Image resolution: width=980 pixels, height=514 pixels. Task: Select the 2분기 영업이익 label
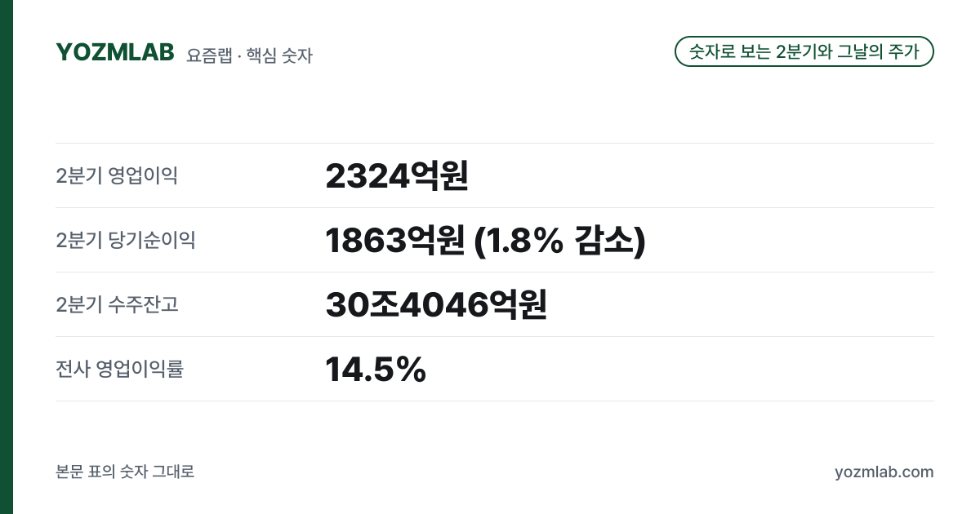[117, 175]
